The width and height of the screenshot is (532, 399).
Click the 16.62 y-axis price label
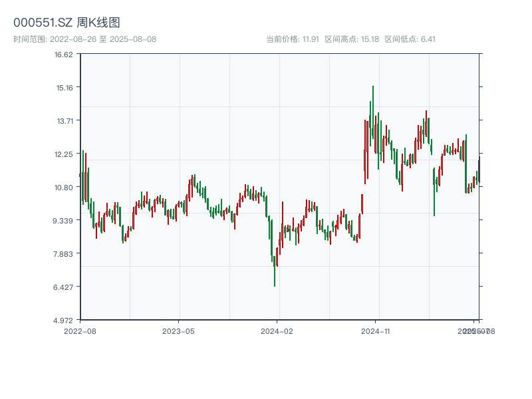[x=64, y=55]
